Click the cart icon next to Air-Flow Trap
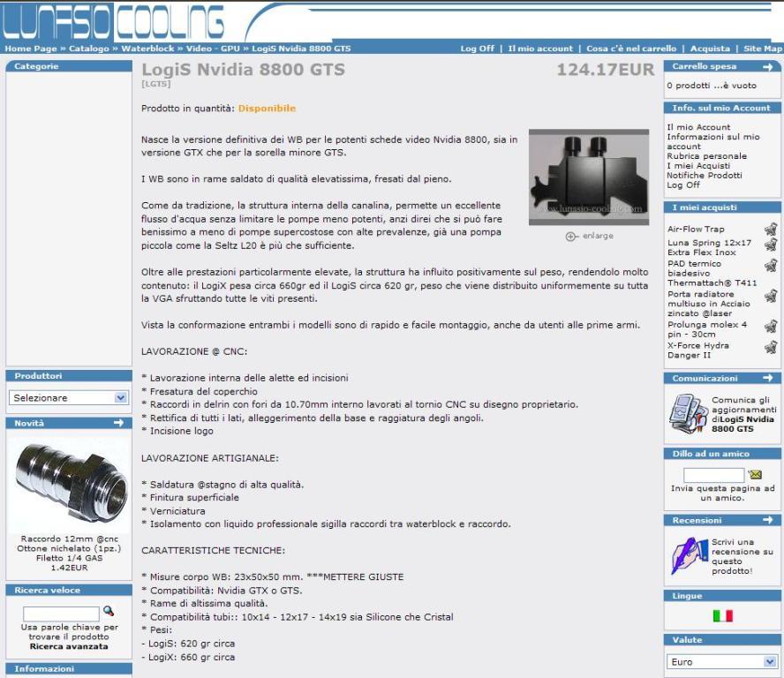The width and height of the screenshot is (784, 678). coord(771,229)
